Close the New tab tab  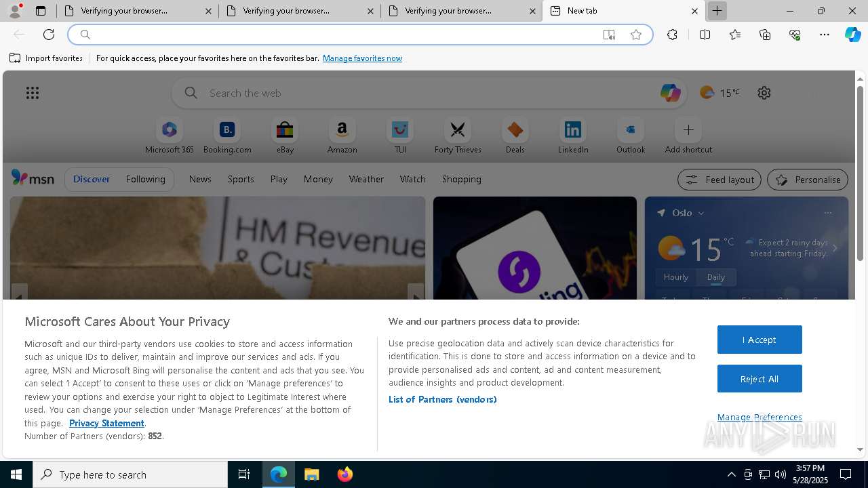[694, 11]
